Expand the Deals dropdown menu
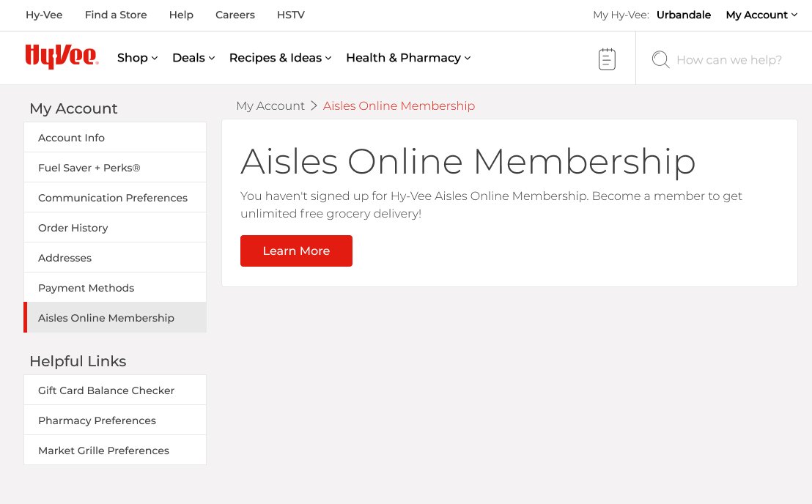The width and height of the screenshot is (812, 504). [193, 58]
